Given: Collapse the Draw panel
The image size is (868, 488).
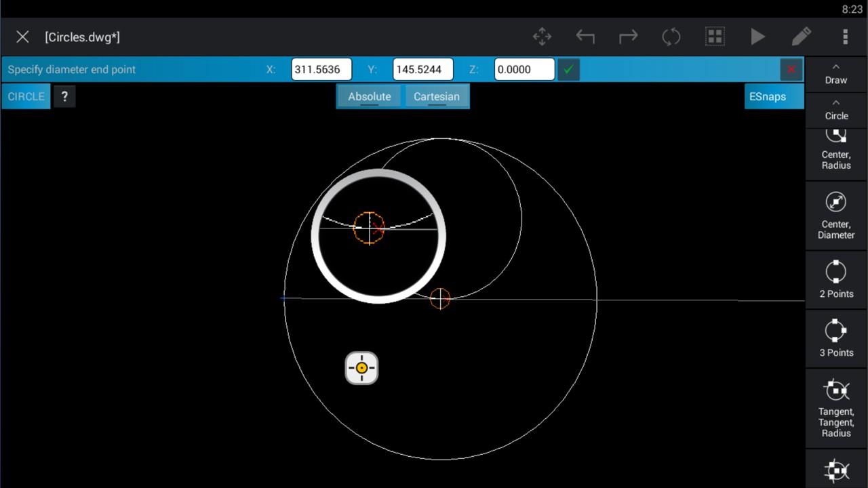Looking at the screenshot, I should [836, 74].
